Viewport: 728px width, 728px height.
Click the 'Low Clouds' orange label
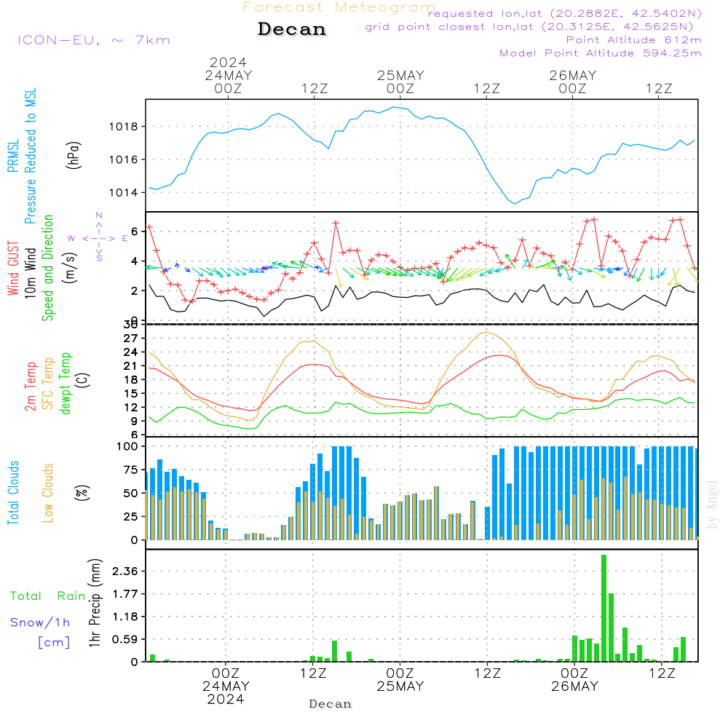coord(48,493)
